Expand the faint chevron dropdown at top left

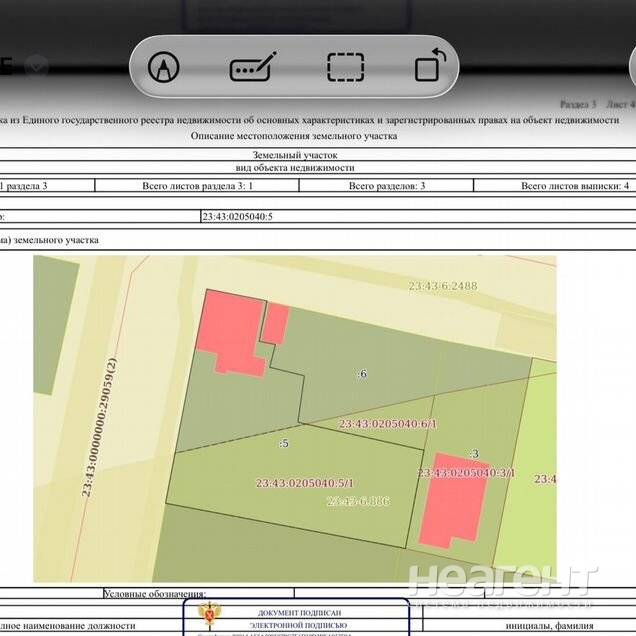(x=38, y=66)
